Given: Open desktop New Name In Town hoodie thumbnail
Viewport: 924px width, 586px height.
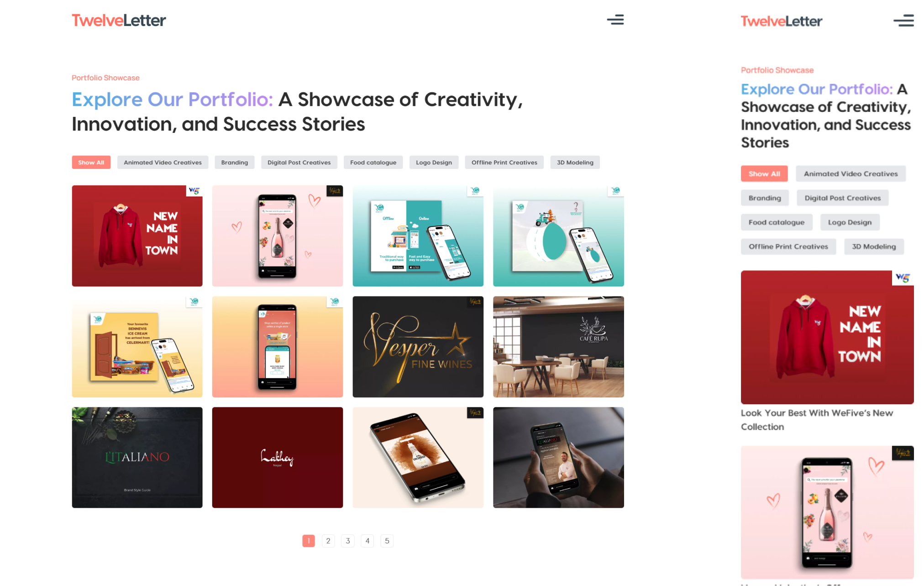Looking at the screenshot, I should click(137, 236).
